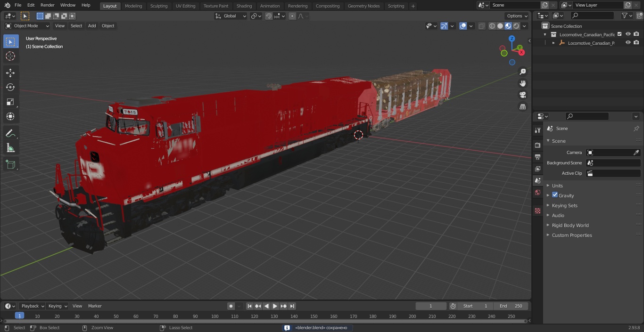Toggle the Gravity checkbox
The height and width of the screenshot is (332, 644).
(x=555, y=195)
